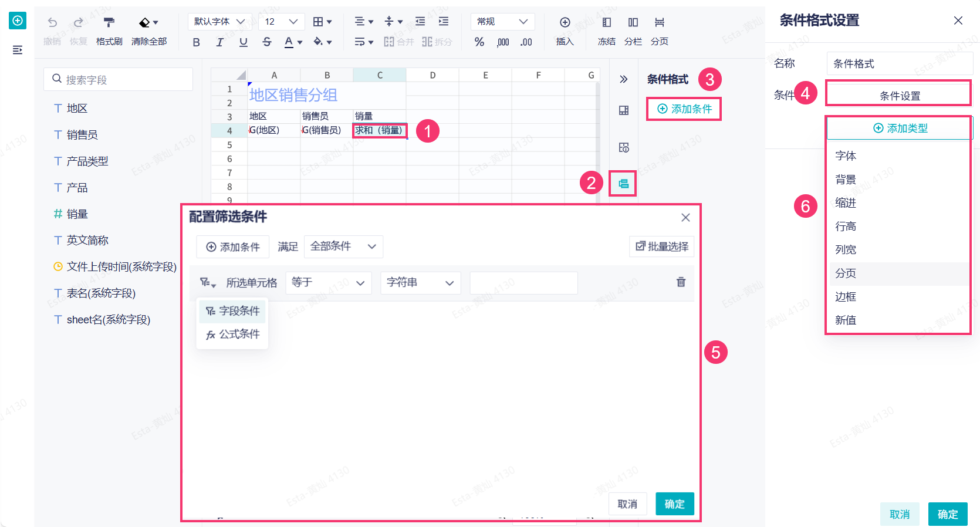Click the undo (撤销) icon
Screen dimensions: 980x527
[52, 22]
